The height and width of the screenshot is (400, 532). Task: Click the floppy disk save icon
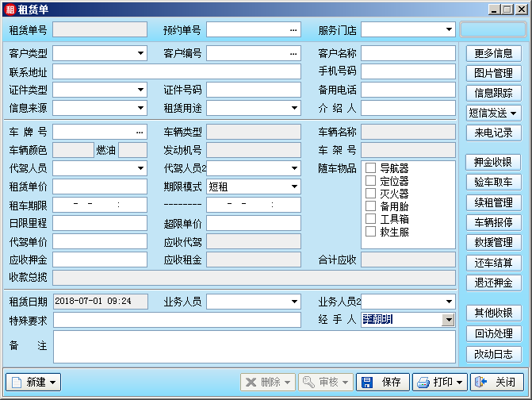coord(367,383)
